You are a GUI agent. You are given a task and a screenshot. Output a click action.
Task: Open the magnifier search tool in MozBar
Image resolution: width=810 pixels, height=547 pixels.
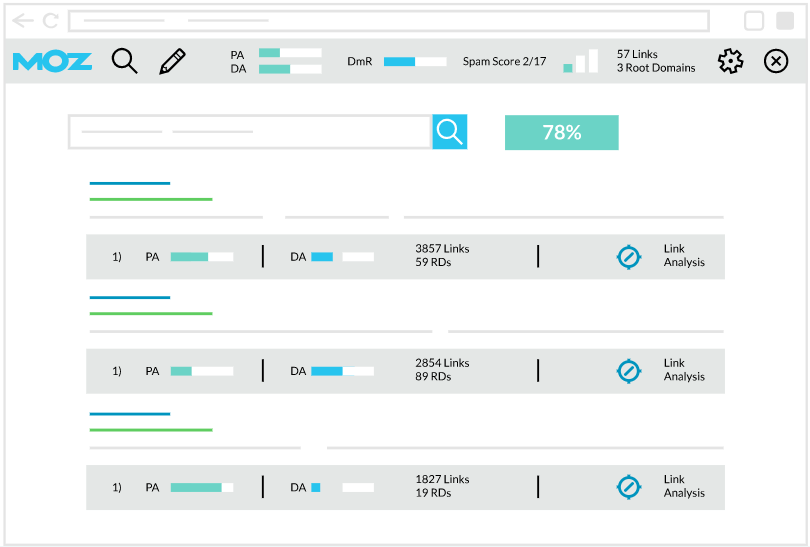[x=124, y=62]
